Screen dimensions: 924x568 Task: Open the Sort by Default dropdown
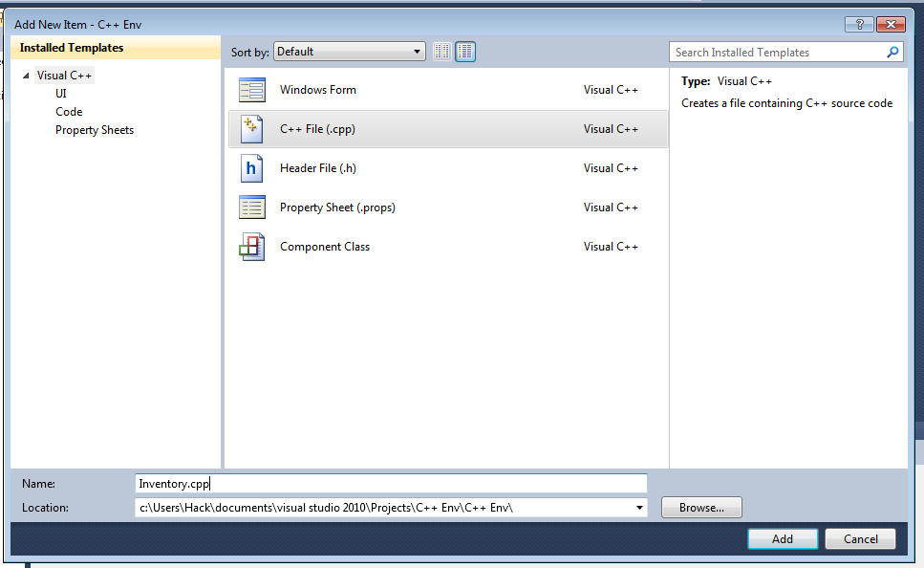pos(350,52)
